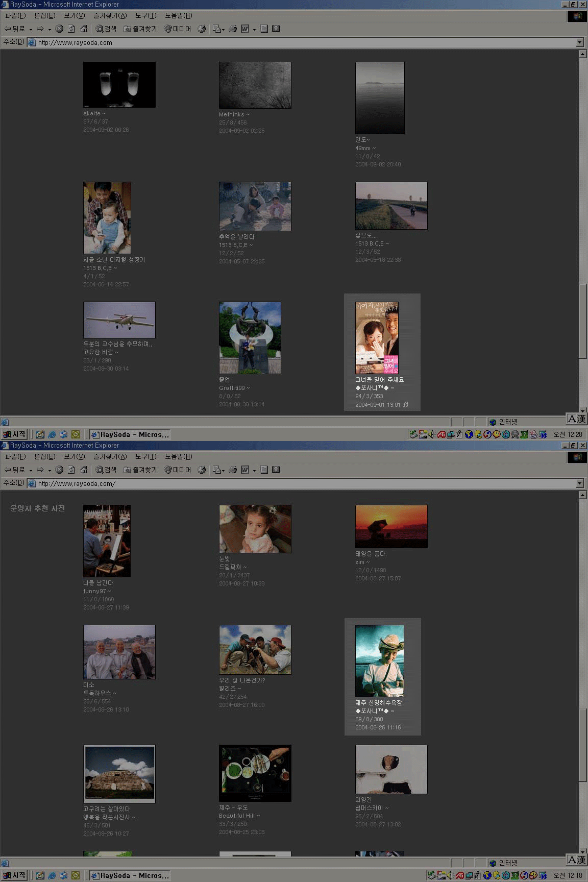
Task: Open the 도구(T) menu in the lower window
Action: click(145, 457)
